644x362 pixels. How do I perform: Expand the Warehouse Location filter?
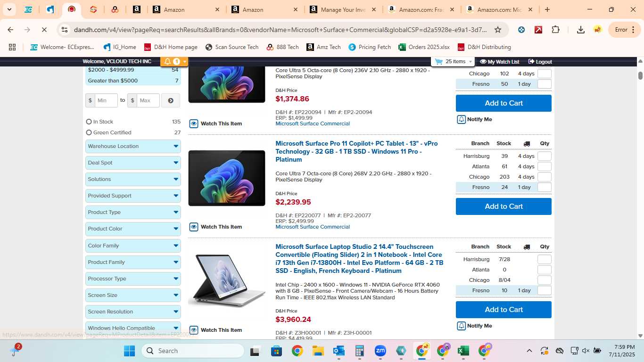(x=133, y=146)
